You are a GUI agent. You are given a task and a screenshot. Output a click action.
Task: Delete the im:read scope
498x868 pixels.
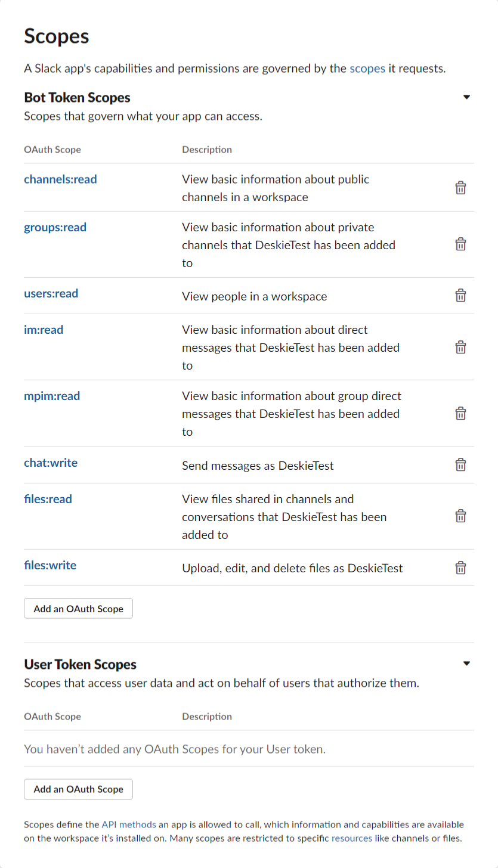460,347
